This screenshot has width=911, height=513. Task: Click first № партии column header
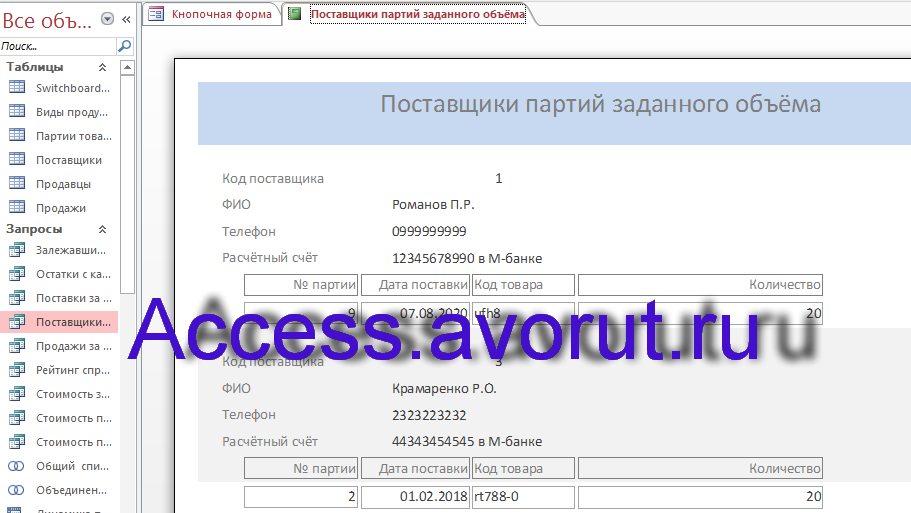[301, 285]
